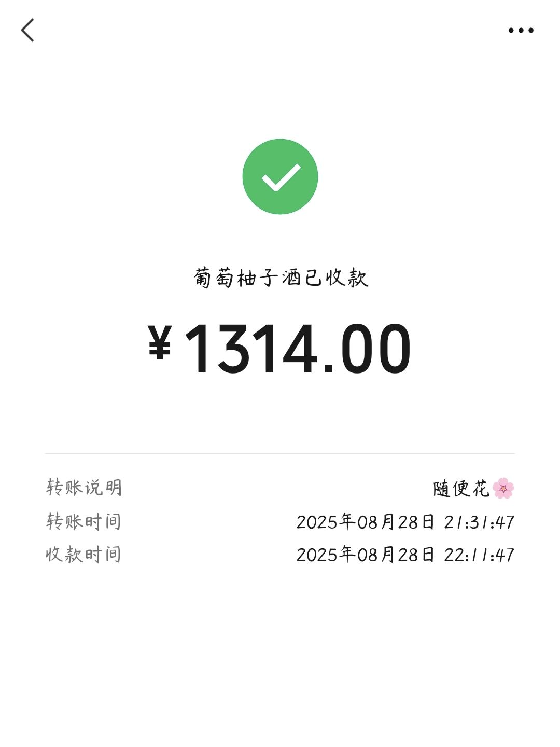Click the 转账时间 label

(x=84, y=521)
